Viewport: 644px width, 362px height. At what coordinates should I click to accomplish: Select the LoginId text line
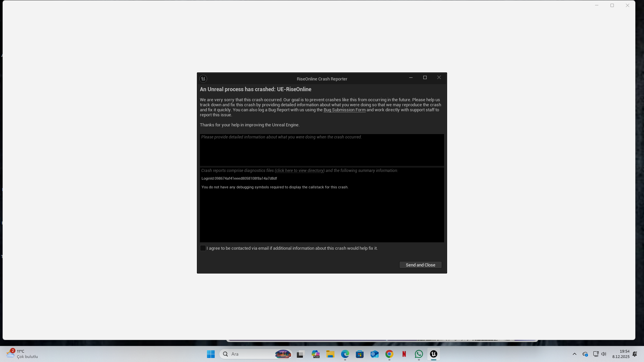click(239, 179)
